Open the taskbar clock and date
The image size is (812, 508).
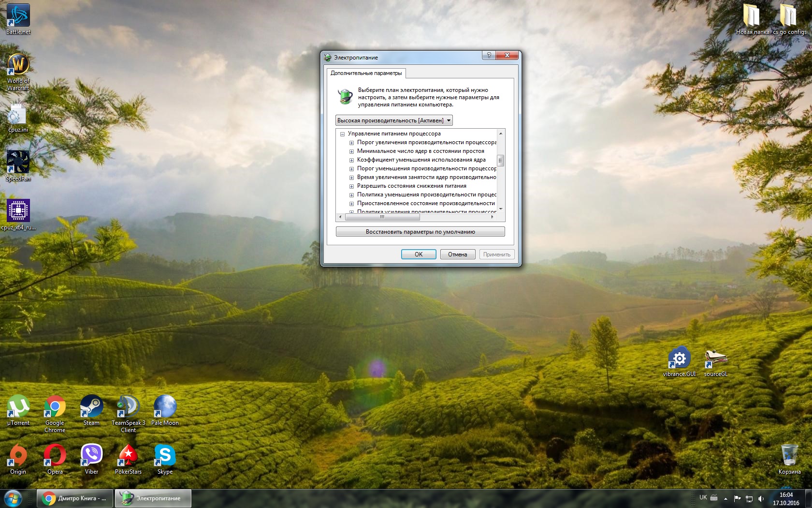(x=786, y=499)
